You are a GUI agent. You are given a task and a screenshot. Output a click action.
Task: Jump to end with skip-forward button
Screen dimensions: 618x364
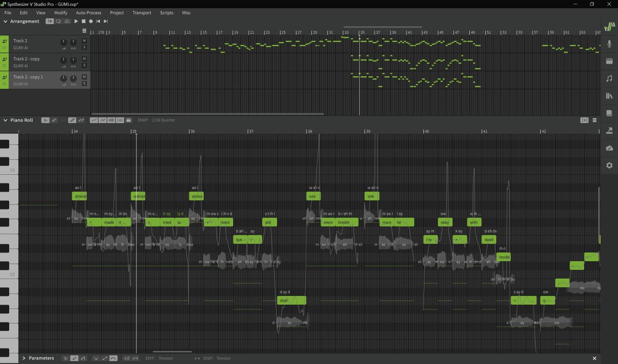click(x=106, y=21)
